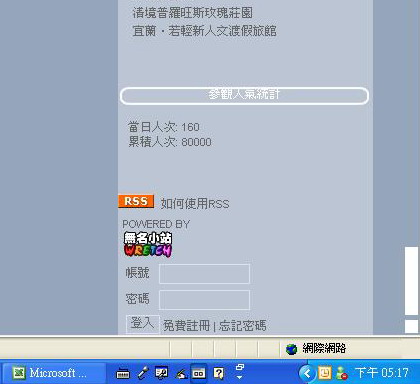Open the 忘記密碼 link
Screen dimensions: 420x384
pyautogui.click(x=242, y=326)
